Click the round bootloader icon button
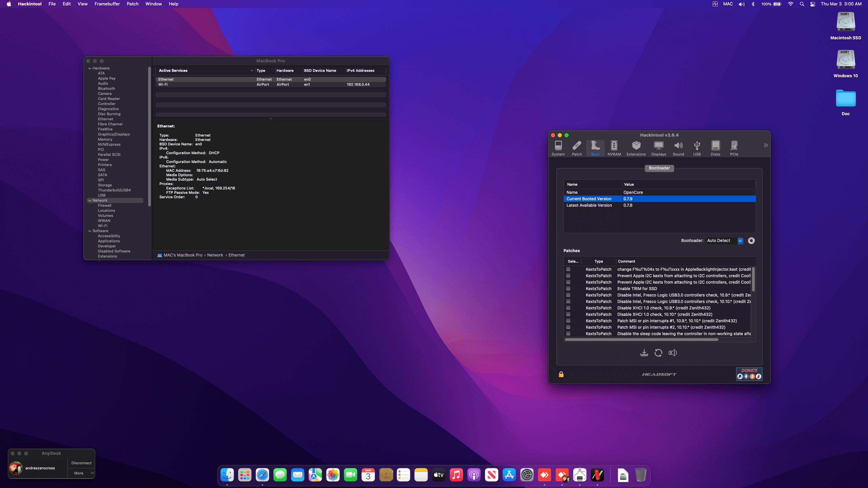 point(751,241)
